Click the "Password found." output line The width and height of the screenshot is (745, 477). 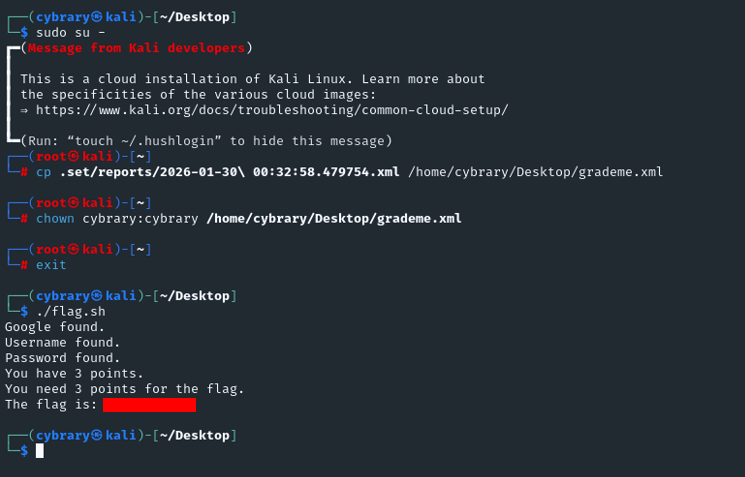[62, 358]
